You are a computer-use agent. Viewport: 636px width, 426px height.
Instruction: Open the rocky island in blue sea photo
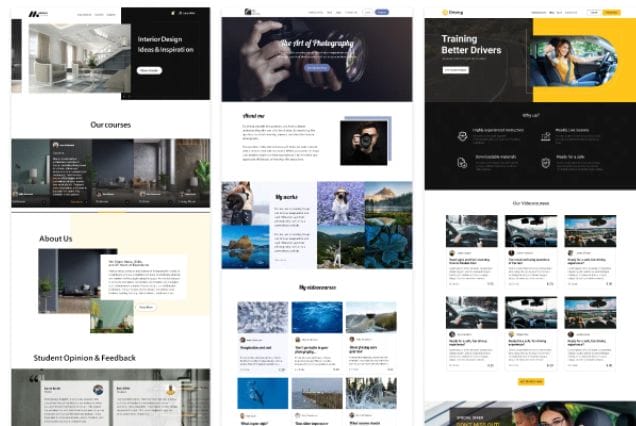tap(245, 247)
